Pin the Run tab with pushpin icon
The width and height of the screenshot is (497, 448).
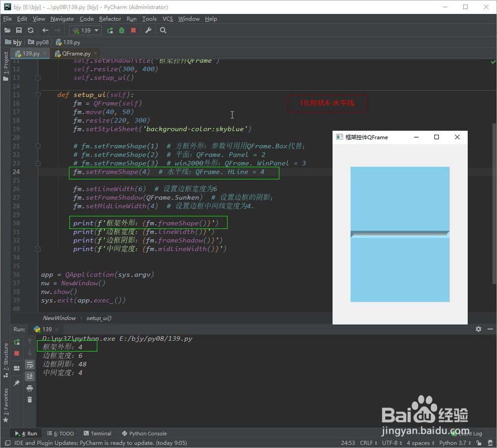tap(17, 383)
